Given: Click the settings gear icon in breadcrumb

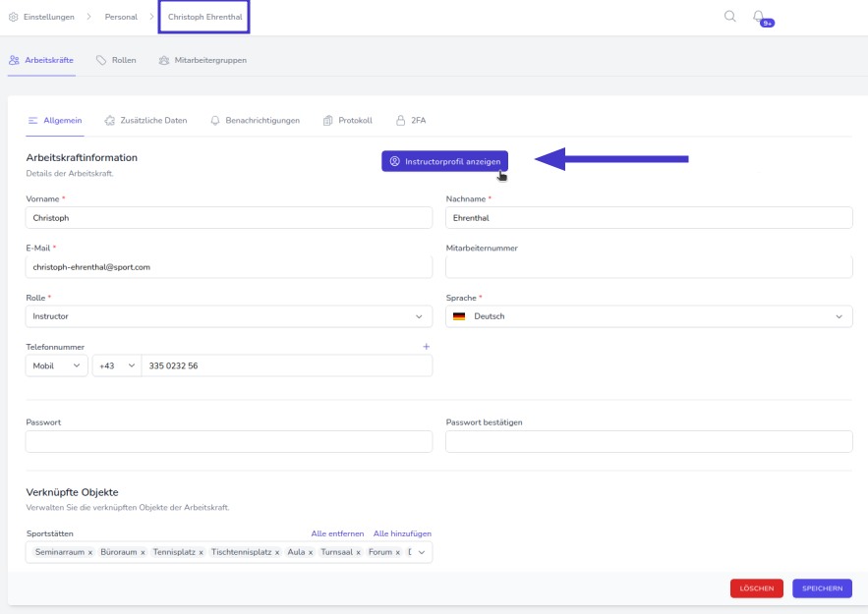Looking at the screenshot, I should point(14,17).
